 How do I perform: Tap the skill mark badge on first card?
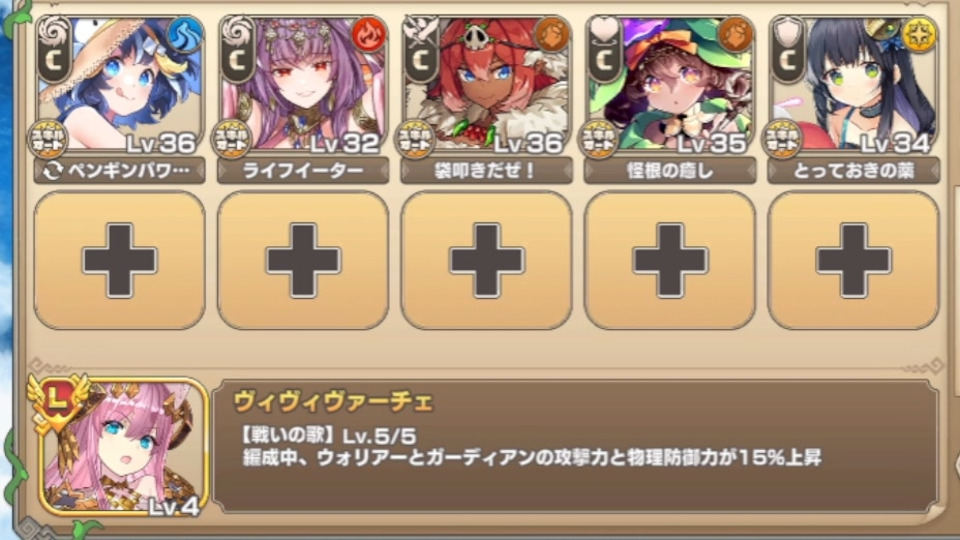48,139
